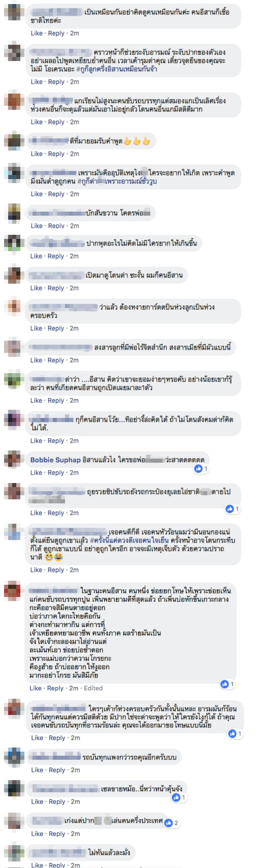
Task: Click the avatar next to Bobbie Suphap's comment
Action: pyautogui.click(x=14, y=460)
